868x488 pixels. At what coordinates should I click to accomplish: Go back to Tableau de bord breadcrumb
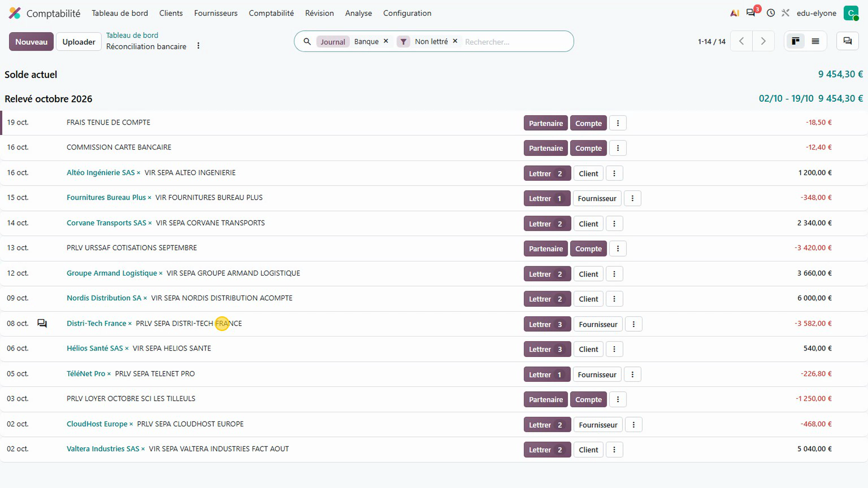[x=132, y=35]
